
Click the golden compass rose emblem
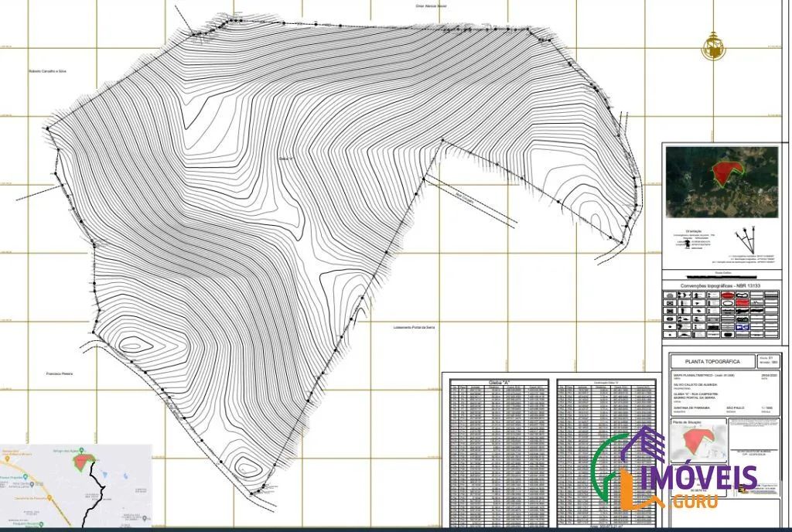point(713,47)
